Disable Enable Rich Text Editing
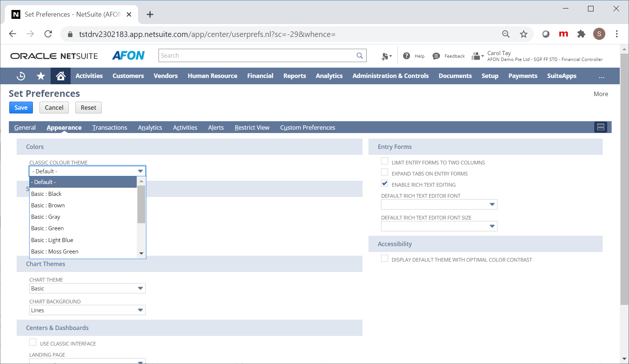This screenshot has height=364, width=629. point(384,183)
